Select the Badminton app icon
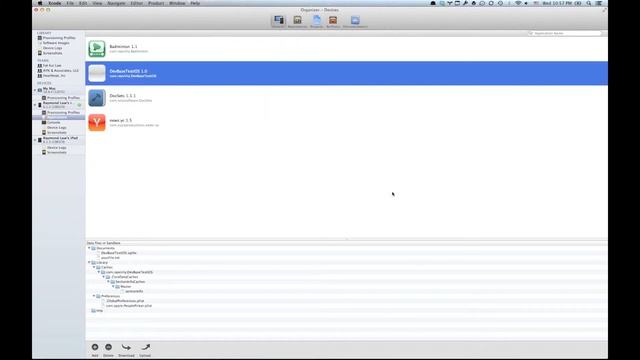This screenshot has width=640, height=360. (97, 49)
